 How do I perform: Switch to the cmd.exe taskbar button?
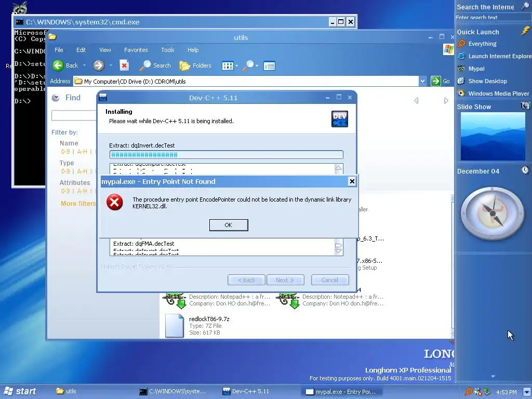coord(172,391)
